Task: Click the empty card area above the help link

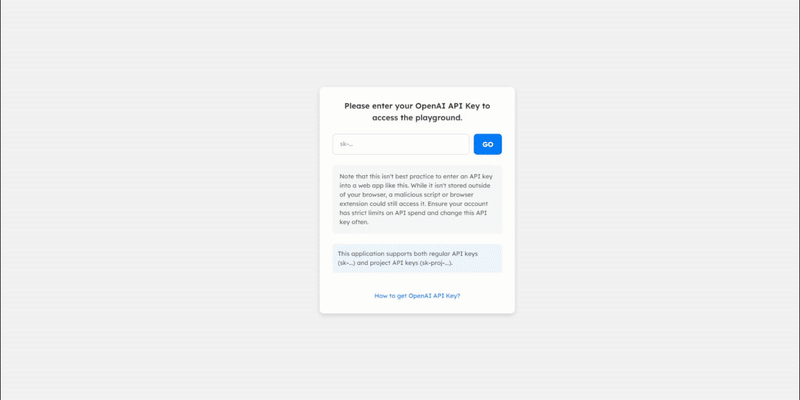Action: (x=417, y=282)
